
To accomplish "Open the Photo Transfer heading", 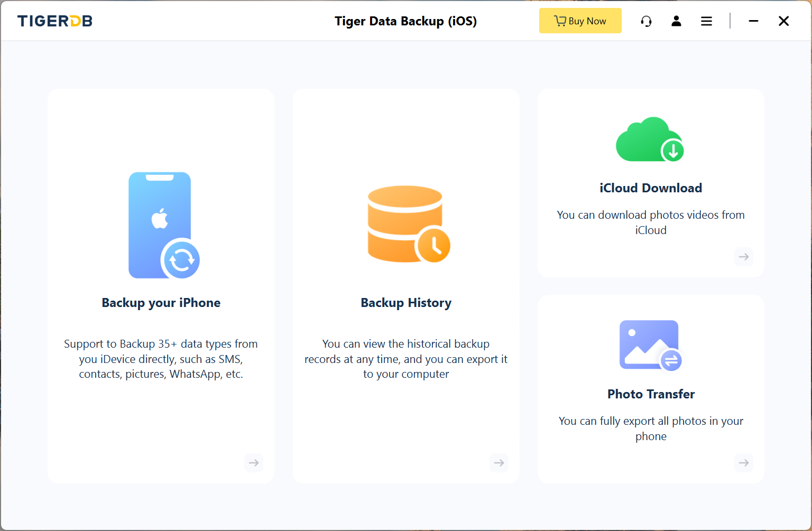I will 651,394.
